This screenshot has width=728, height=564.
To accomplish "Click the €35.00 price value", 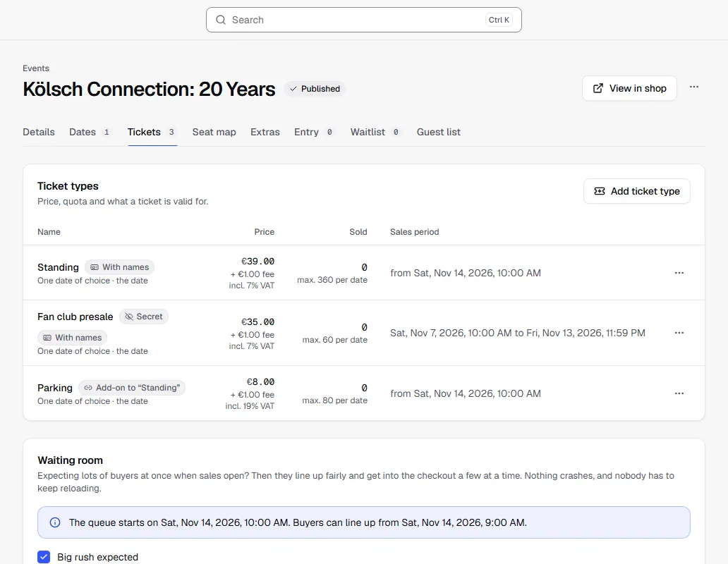I will (257, 321).
